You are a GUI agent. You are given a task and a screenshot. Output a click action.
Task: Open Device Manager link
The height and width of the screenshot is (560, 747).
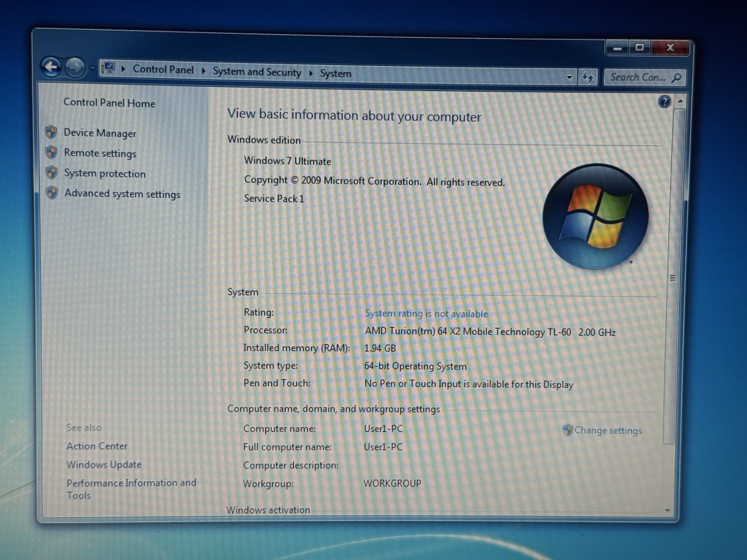(100, 133)
